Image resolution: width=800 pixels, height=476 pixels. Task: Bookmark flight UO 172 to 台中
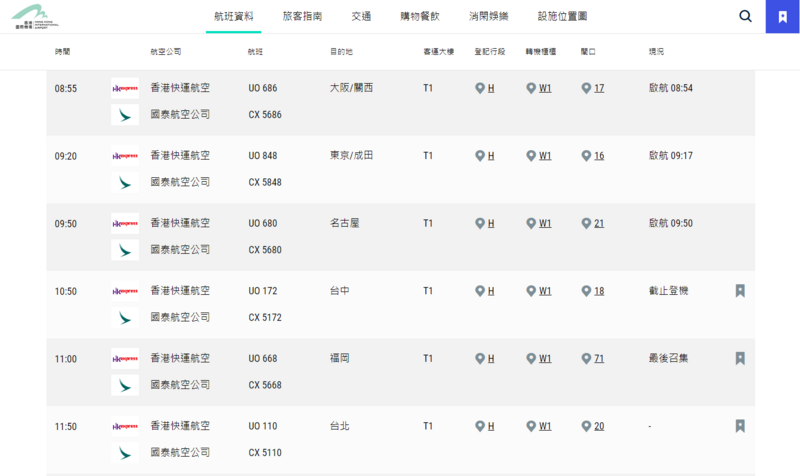(740, 291)
